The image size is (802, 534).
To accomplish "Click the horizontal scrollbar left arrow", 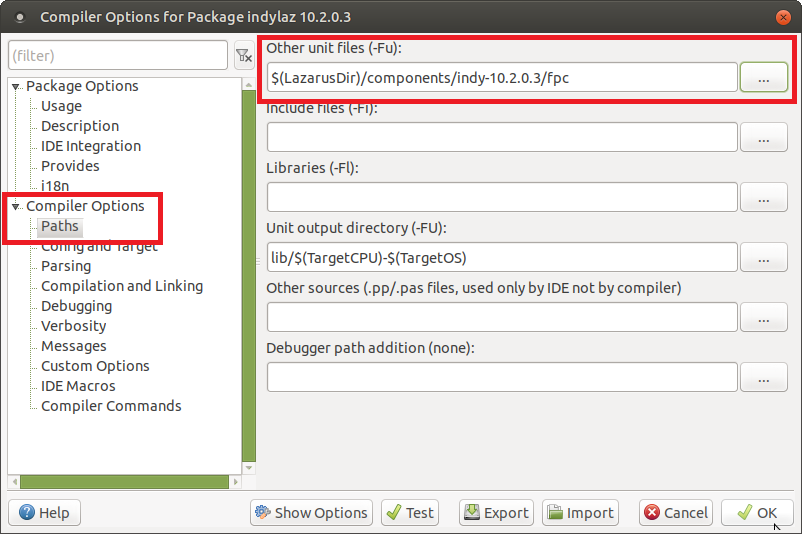I will (14, 482).
